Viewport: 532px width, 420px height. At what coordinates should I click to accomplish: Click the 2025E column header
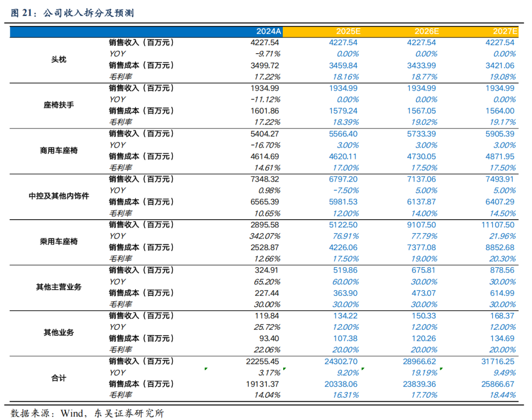(348, 32)
